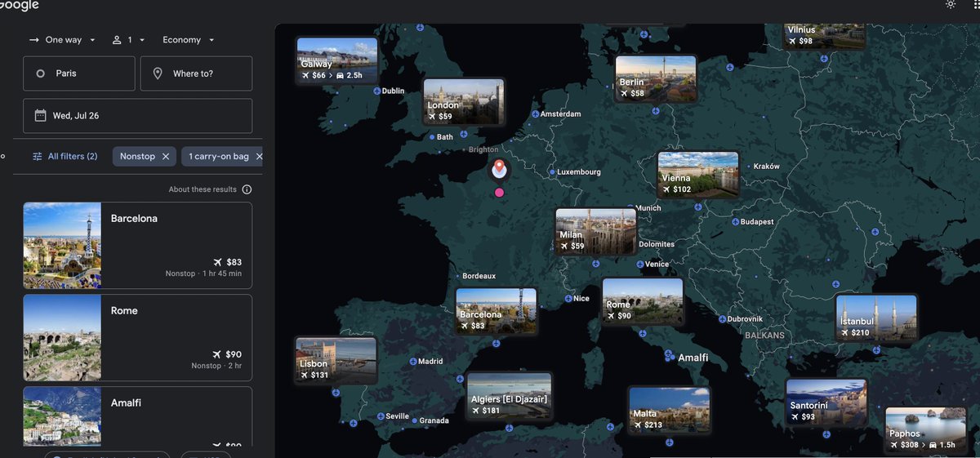The height and width of the screenshot is (458, 980).
Task: Click the Rome card photo thumbnail
Action: tap(62, 337)
